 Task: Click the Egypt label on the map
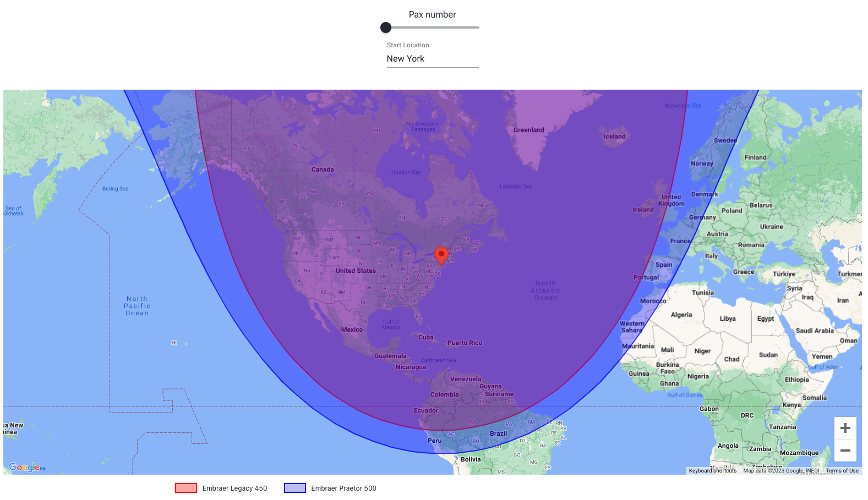(766, 319)
